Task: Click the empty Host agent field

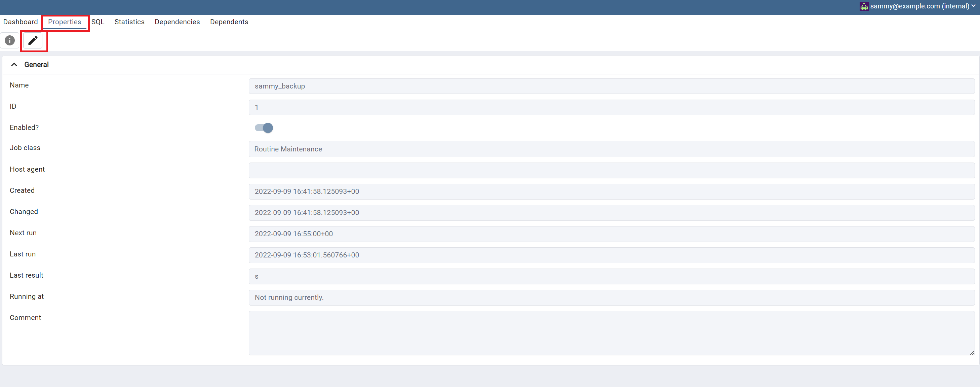Action: click(x=611, y=170)
